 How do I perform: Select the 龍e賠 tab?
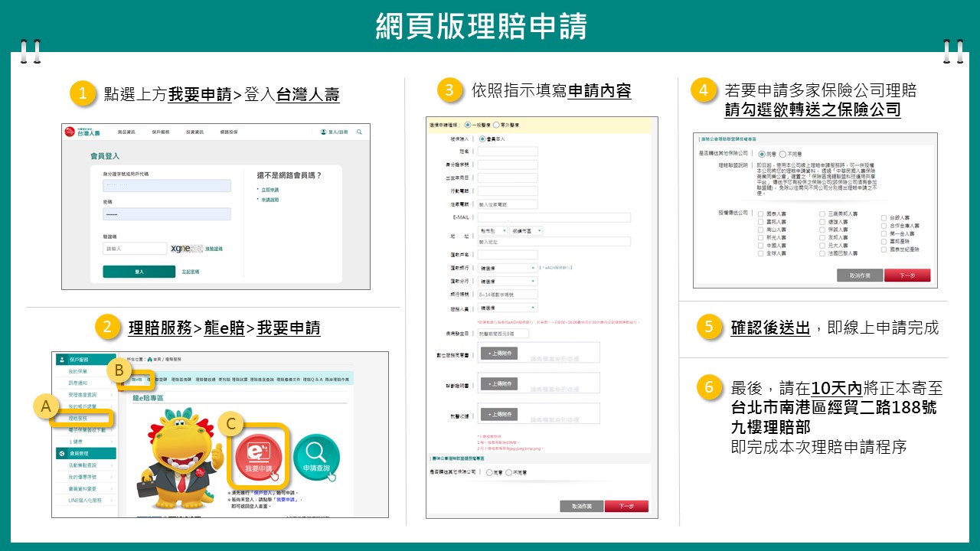tap(136, 379)
